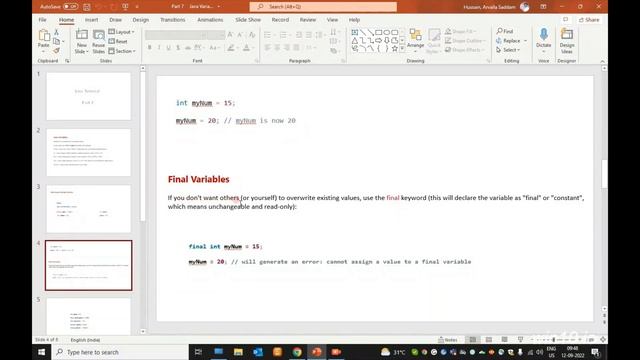Click Clear All Formatting icon
This screenshot has height=360, width=640.
[252, 35]
